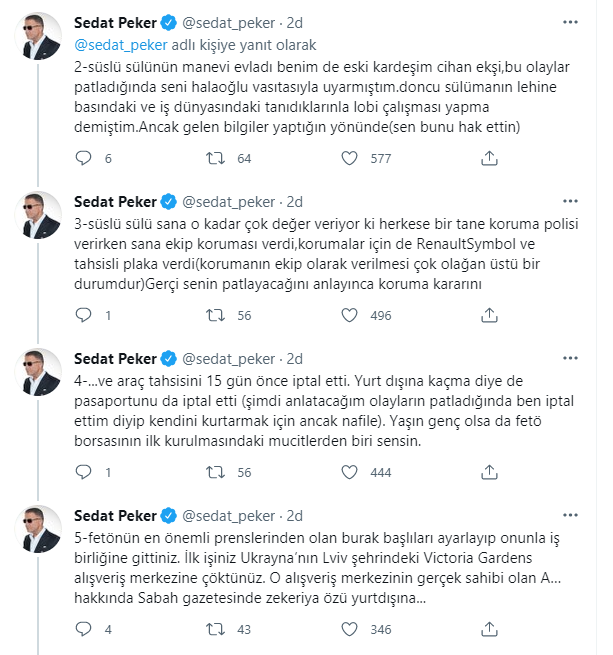Reply to the tweet starting '5-fetönün'
This screenshot has height=655, width=613.
(x=84, y=630)
